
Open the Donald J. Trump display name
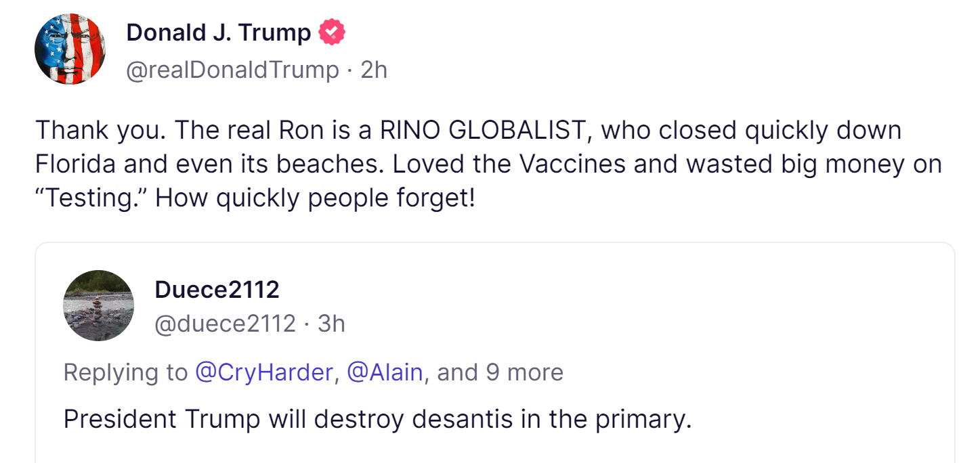point(218,32)
